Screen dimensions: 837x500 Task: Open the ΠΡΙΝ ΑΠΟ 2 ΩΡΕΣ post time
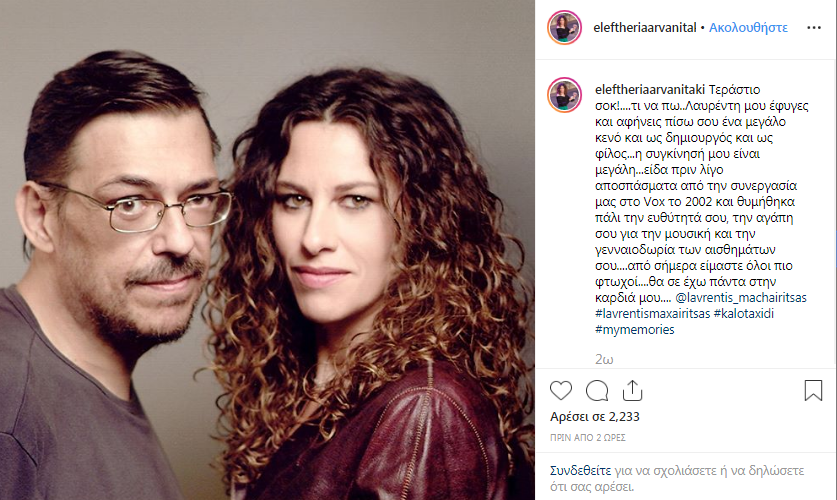[x=588, y=438]
